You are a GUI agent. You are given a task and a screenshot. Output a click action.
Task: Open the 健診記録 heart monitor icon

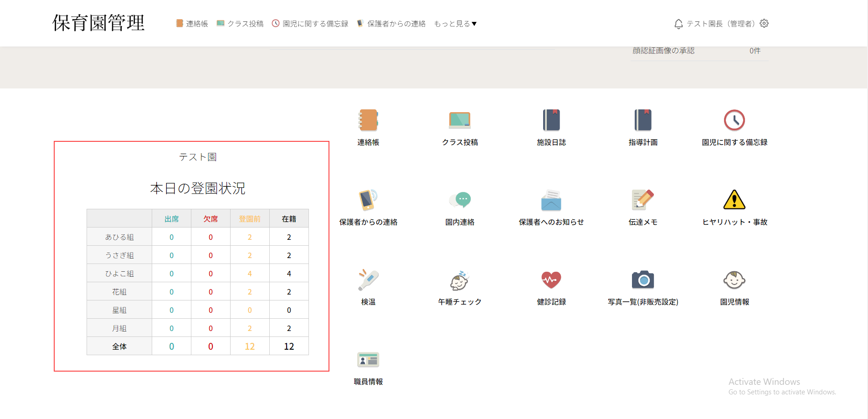[551, 280]
